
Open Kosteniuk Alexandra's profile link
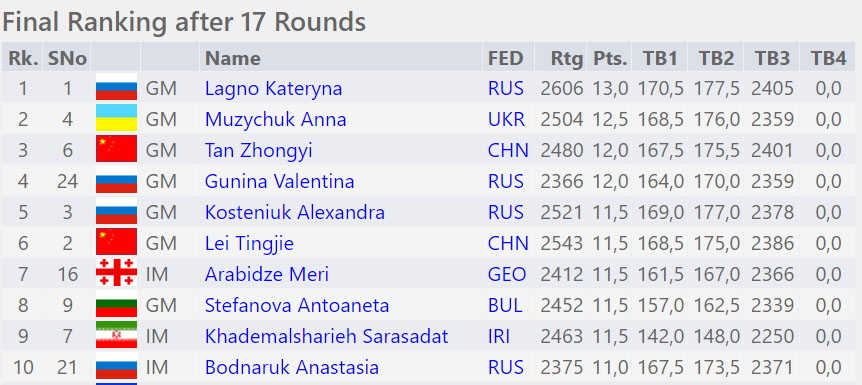pos(295,212)
